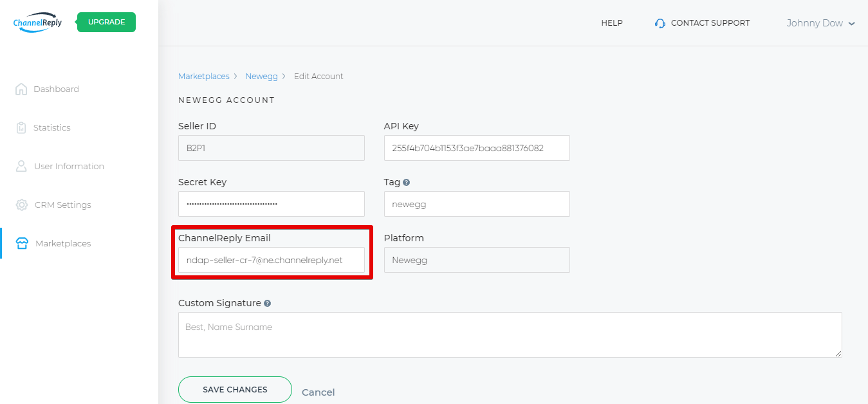Focus the Secret Key field

coord(272,204)
